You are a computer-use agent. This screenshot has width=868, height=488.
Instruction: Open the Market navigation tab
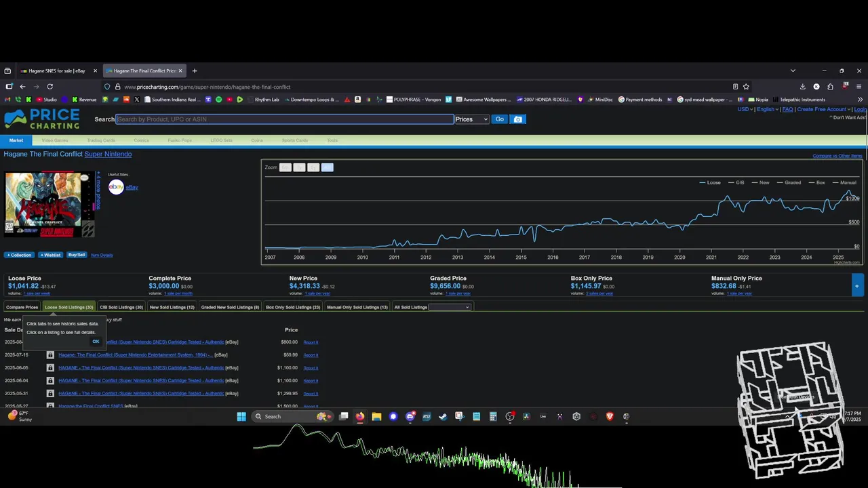[x=16, y=140]
